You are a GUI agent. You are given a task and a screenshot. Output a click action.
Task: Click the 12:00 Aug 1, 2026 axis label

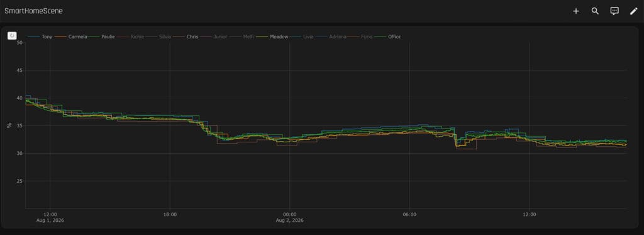click(50, 217)
